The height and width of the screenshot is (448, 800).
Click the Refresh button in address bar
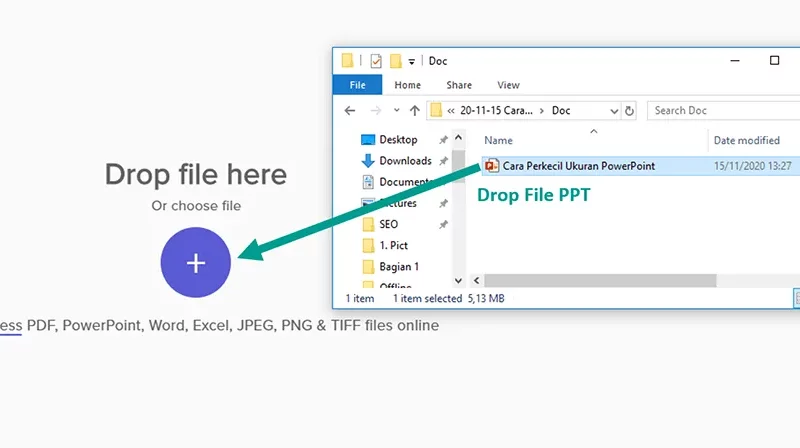click(629, 111)
